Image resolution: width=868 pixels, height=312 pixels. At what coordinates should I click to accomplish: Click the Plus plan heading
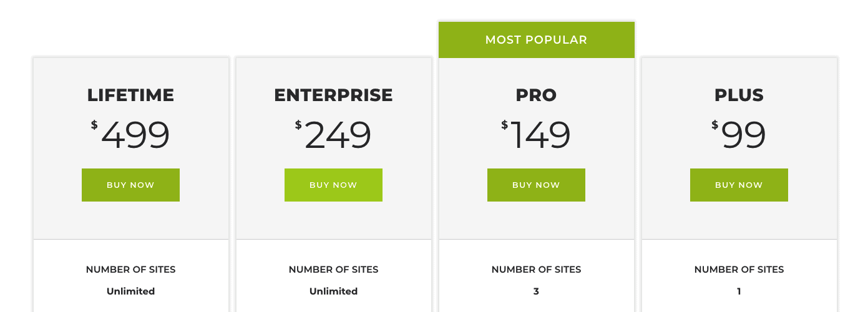pos(739,95)
